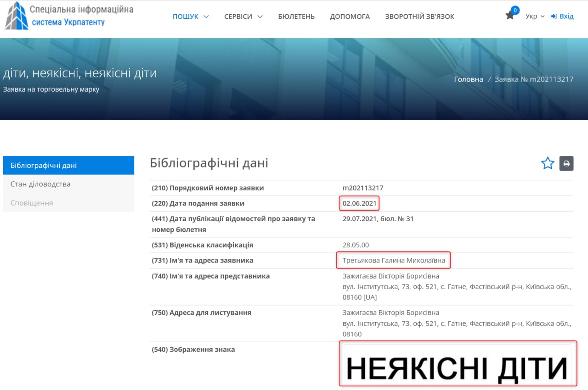Click the Спеціальна інформаційна система Укрпатенту title
The height and width of the screenshot is (390, 588).
pos(81,16)
